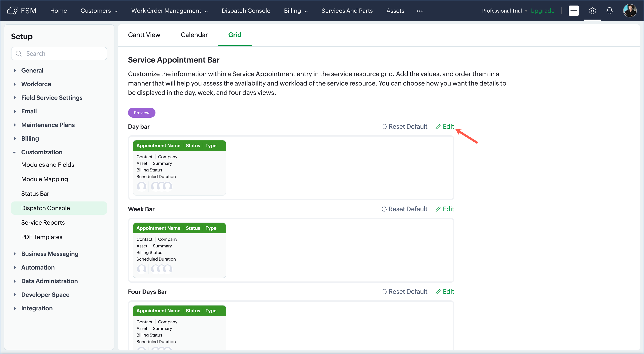The height and width of the screenshot is (354, 644).
Task: Click Edit pencil for Four Days Bar
Action: (x=445, y=291)
